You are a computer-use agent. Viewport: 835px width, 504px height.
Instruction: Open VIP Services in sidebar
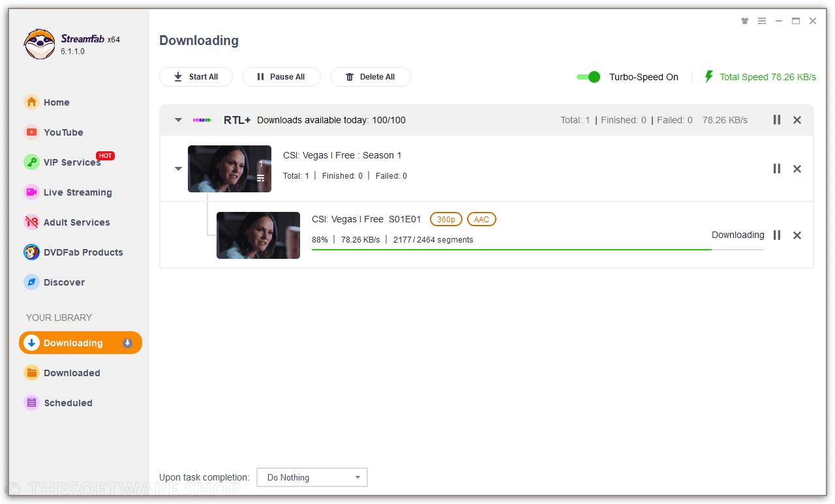coord(72,162)
